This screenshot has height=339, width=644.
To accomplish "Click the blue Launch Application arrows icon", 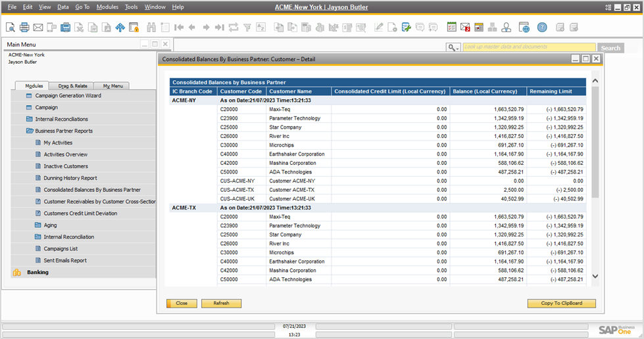I will click(x=120, y=27).
